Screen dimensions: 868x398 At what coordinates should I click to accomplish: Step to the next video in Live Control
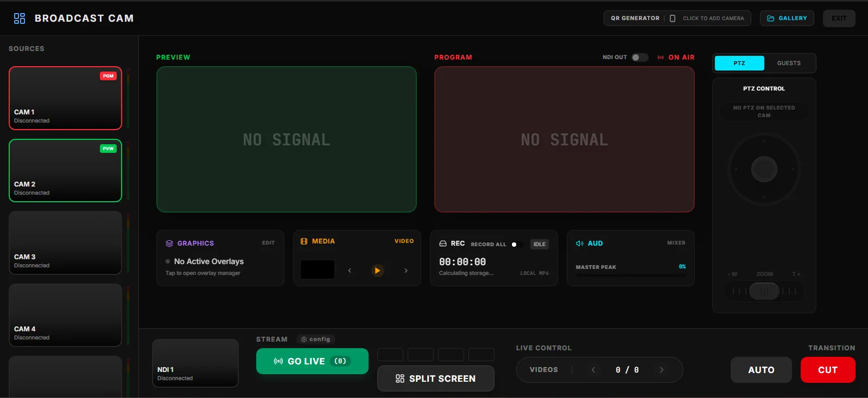pyautogui.click(x=662, y=370)
